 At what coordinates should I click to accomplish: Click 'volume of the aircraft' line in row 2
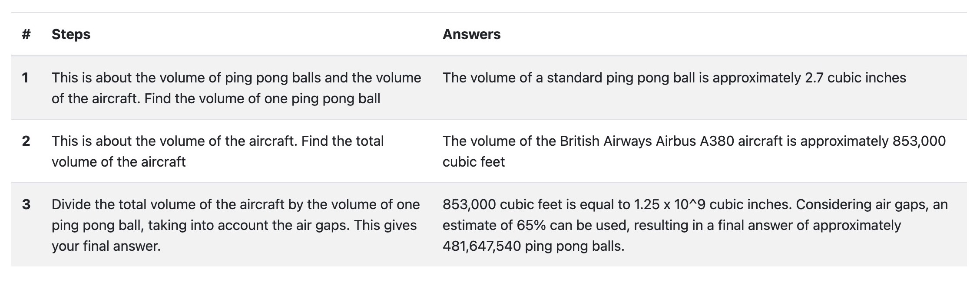coord(119,162)
